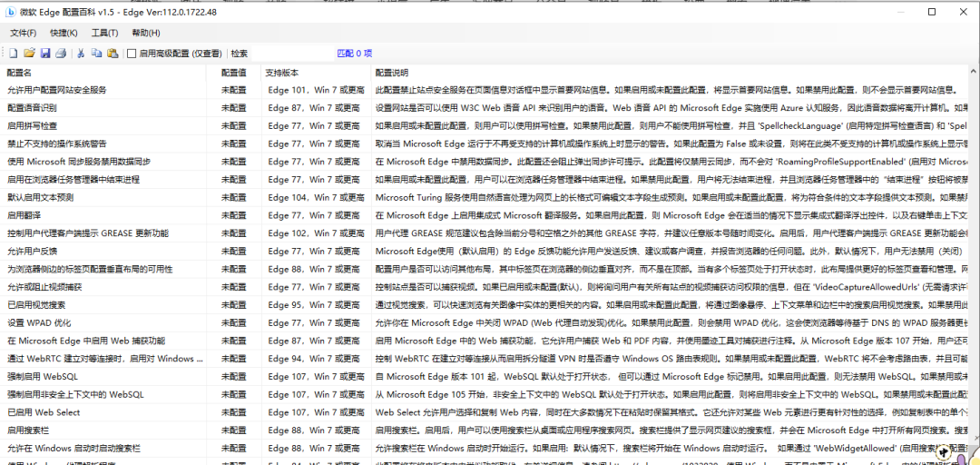Viewport: 980px width, 465px height.
Task: Open the 文件(F) menu
Action: tap(23, 33)
